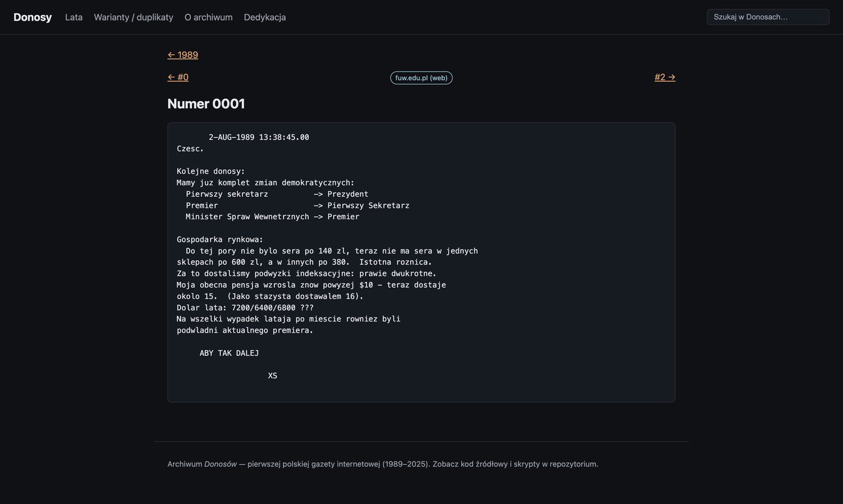Open the Lata menu item
The height and width of the screenshot is (504, 843).
(73, 17)
